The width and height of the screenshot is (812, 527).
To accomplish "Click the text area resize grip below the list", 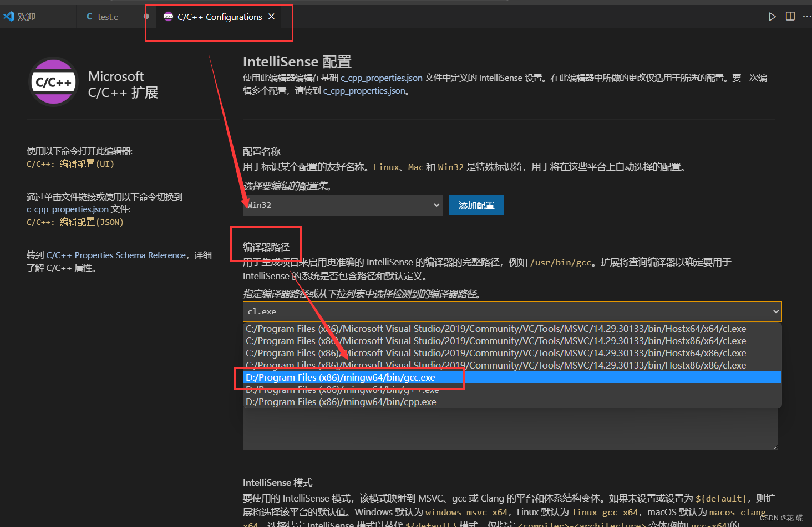I will 775,447.
